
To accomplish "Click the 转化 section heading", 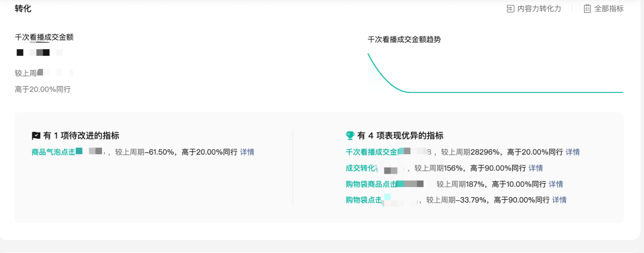I will click(23, 9).
